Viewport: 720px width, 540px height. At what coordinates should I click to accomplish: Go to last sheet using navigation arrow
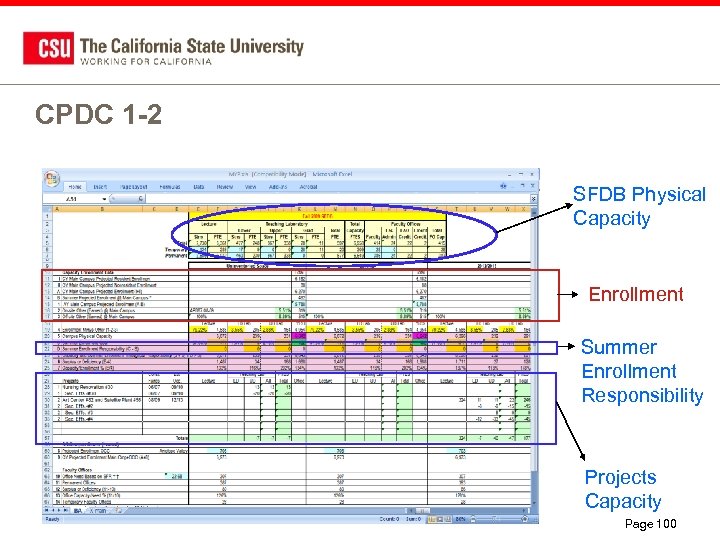click(x=64, y=510)
